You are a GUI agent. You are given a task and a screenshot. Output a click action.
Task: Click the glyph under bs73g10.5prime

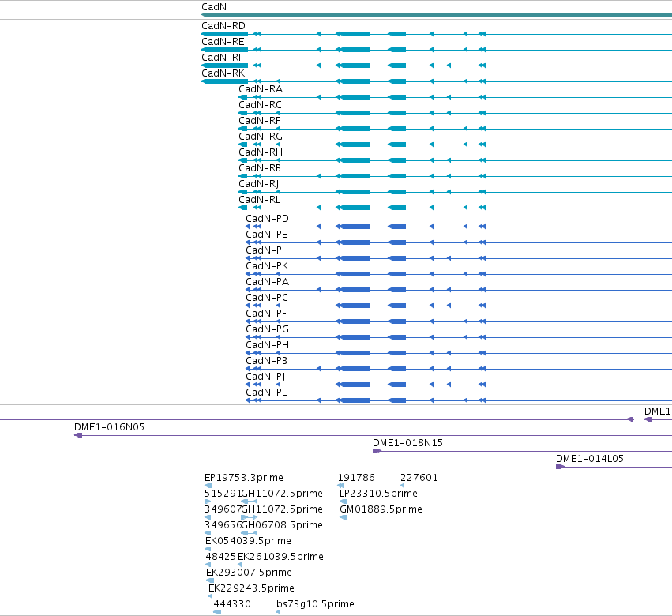[x=279, y=612]
